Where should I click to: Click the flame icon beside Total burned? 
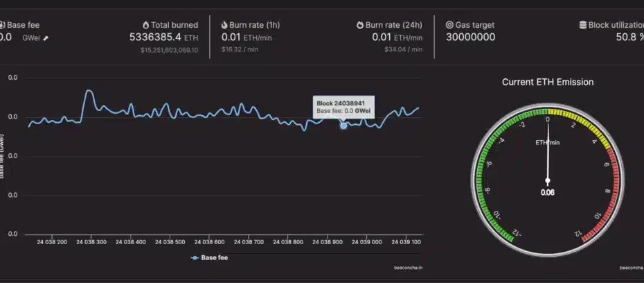(x=145, y=25)
